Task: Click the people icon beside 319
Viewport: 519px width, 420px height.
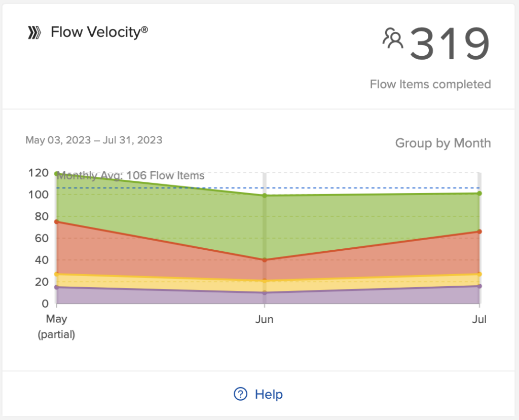Action: click(x=392, y=39)
